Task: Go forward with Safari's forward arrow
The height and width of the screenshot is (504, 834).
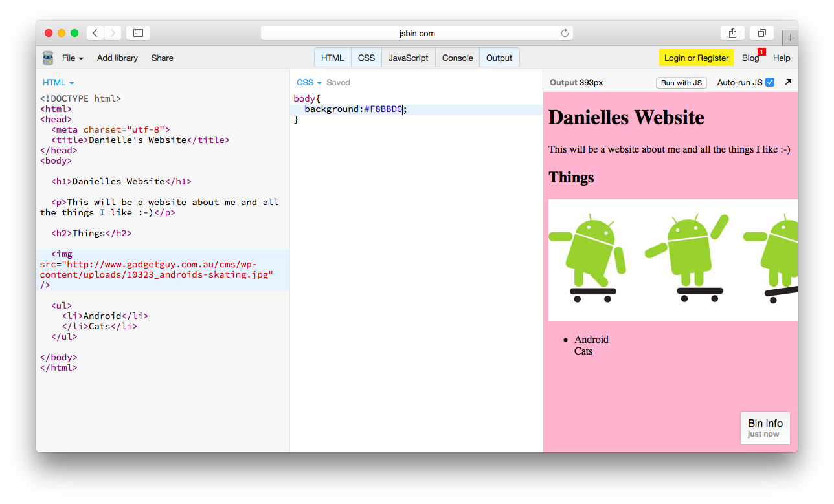Action: point(113,33)
